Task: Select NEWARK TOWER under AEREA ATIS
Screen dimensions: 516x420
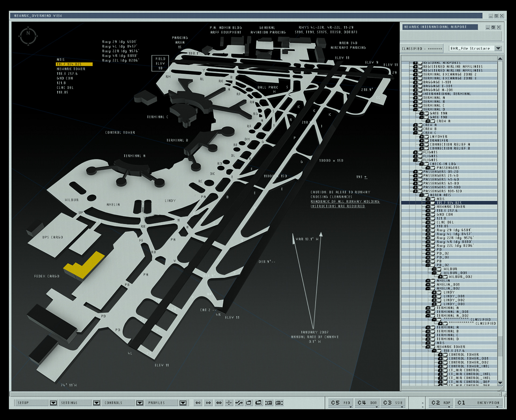Action: click(451, 207)
